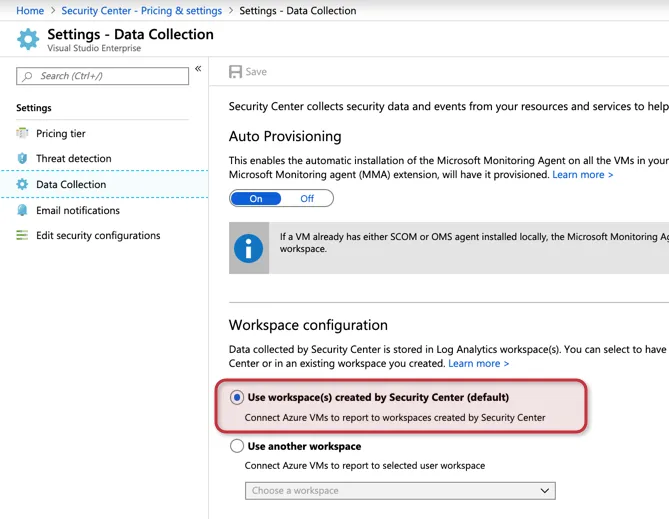Click the Email notifications bell icon
The image size is (669, 519).
22,210
